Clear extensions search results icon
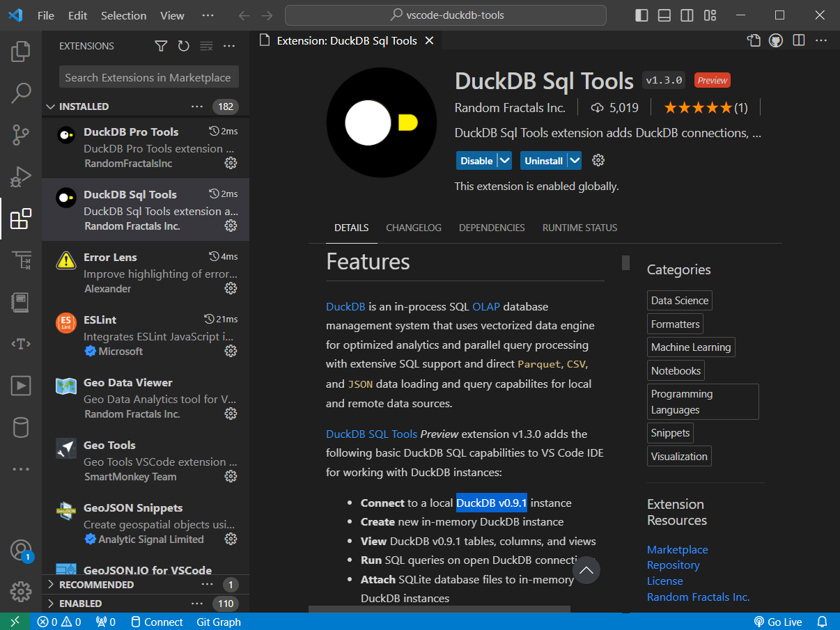The width and height of the screenshot is (840, 630). [206, 46]
